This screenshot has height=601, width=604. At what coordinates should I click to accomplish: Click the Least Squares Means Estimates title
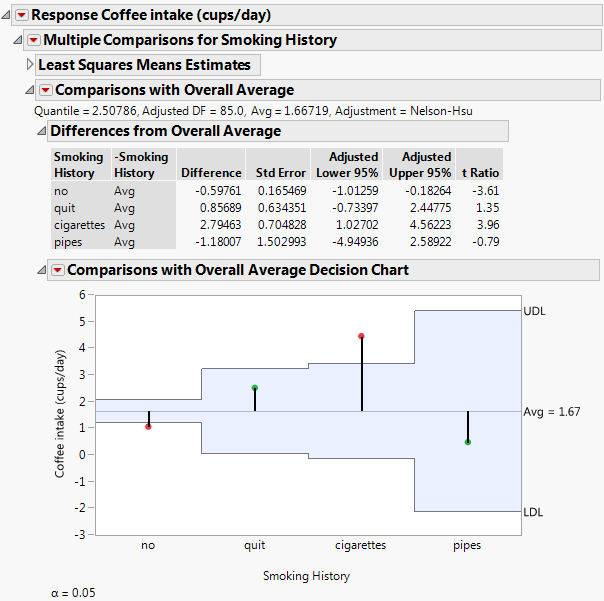pyautogui.click(x=144, y=65)
